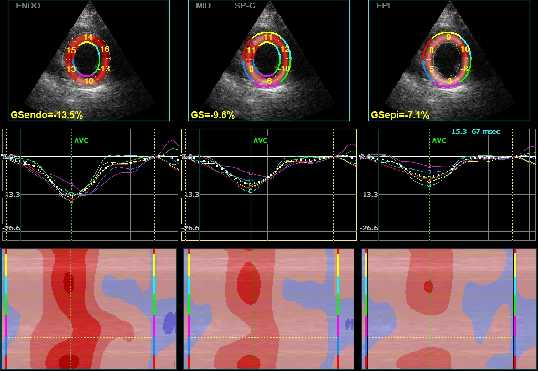Click the MID label above middle image
Screen dimensions: 538x371
tap(203, 5)
